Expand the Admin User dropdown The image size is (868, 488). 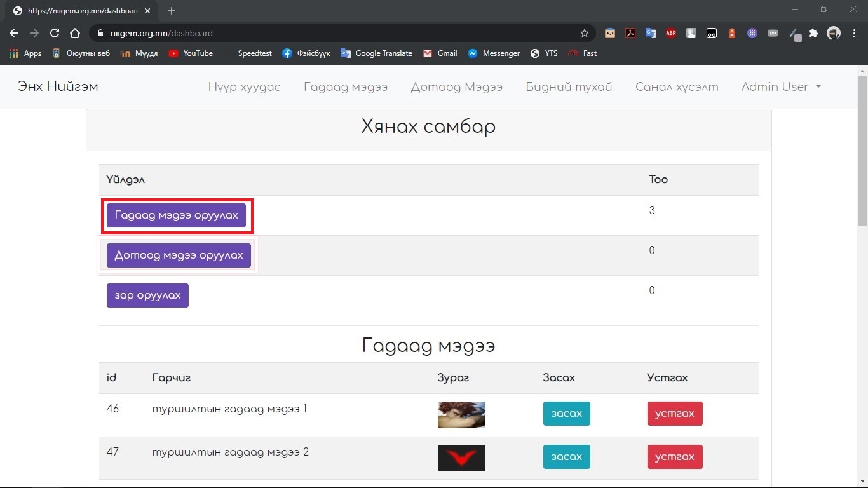coord(781,87)
